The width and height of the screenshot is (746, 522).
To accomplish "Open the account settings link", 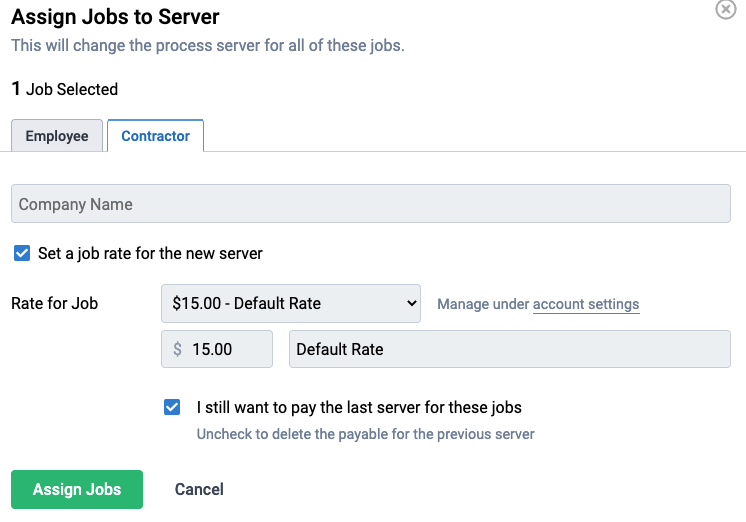I will 586,304.
